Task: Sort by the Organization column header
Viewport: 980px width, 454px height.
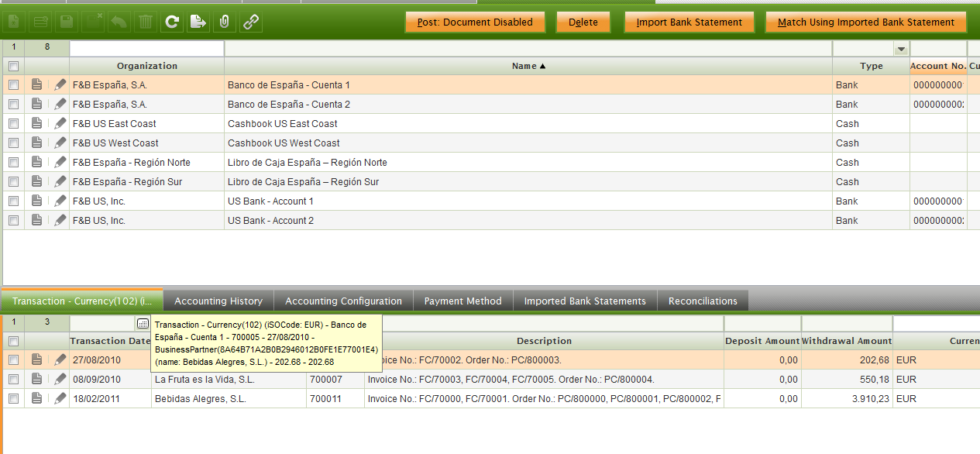Action: (147, 66)
